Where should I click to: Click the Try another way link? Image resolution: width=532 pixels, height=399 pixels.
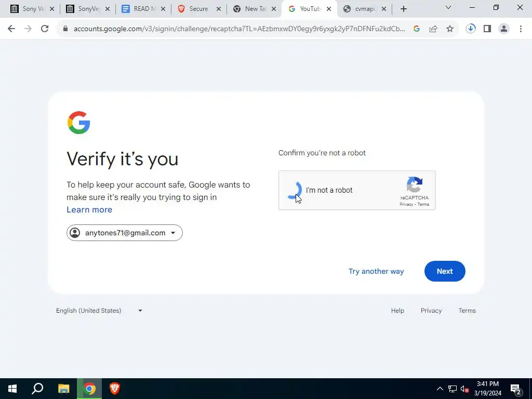(376, 271)
